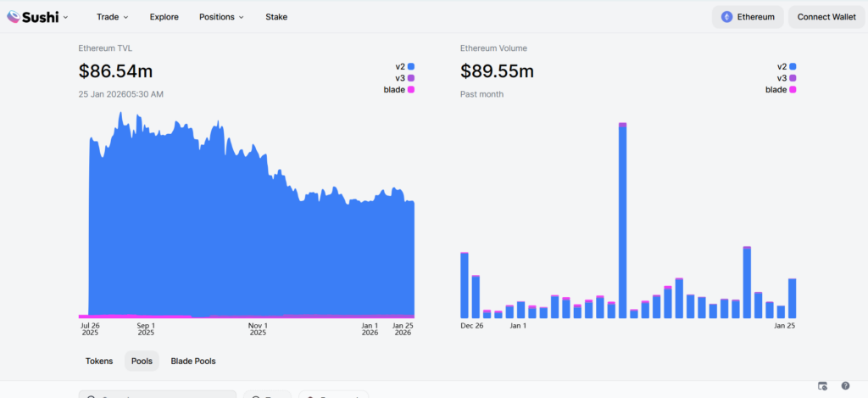Viewport: 868px width, 398px height.
Task: Open the Positions dropdown menu
Action: 221,17
